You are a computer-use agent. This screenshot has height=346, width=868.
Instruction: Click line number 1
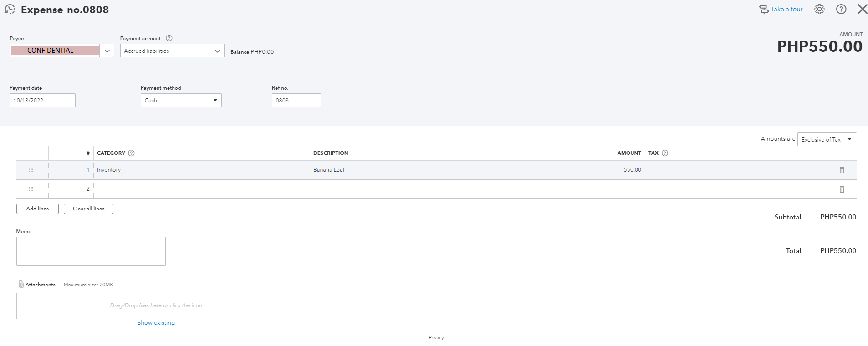[x=88, y=170]
